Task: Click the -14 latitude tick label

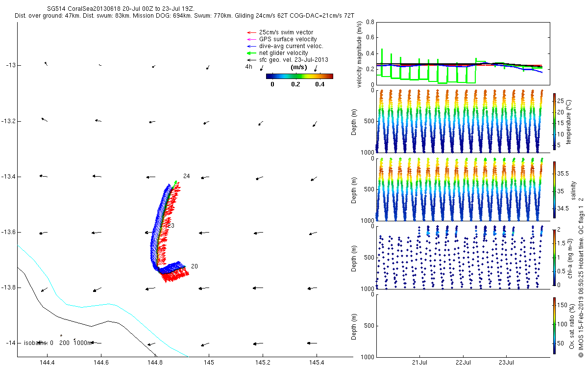Action: pos(10,342)
